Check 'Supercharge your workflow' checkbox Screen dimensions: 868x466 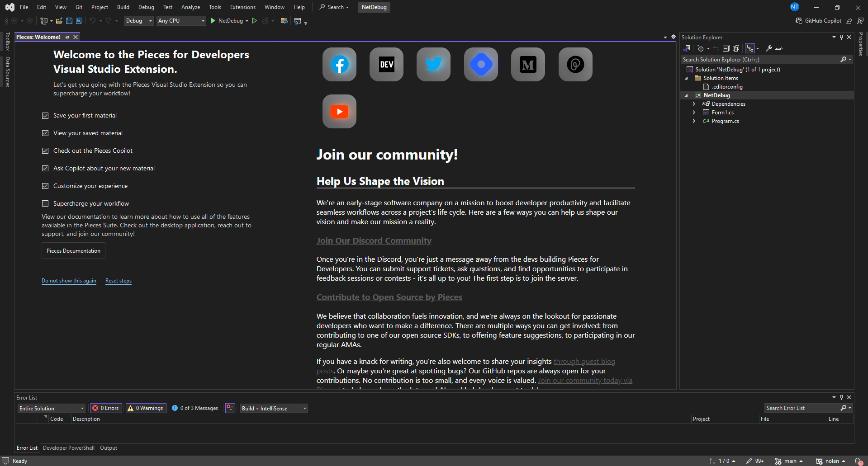click(x=45, y=203)
